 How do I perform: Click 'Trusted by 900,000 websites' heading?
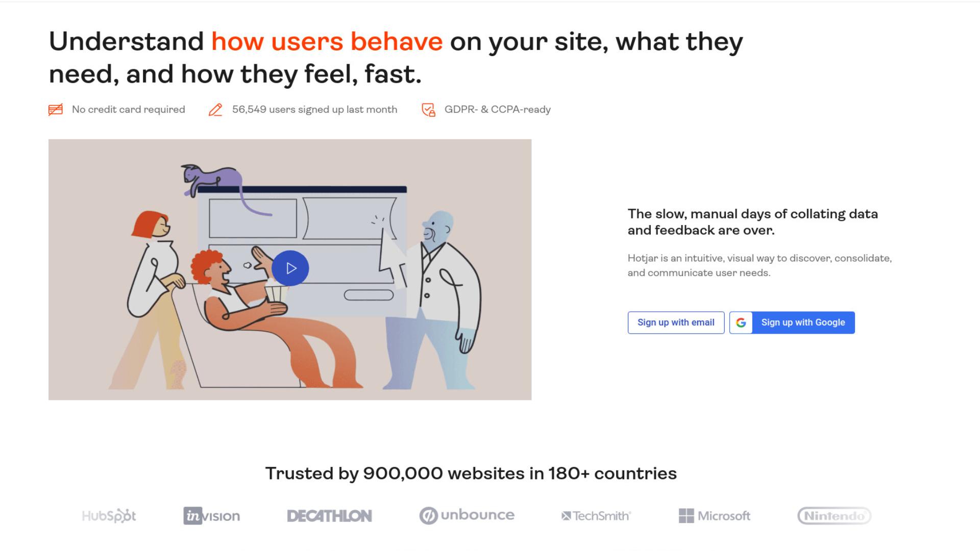[471, 473]
